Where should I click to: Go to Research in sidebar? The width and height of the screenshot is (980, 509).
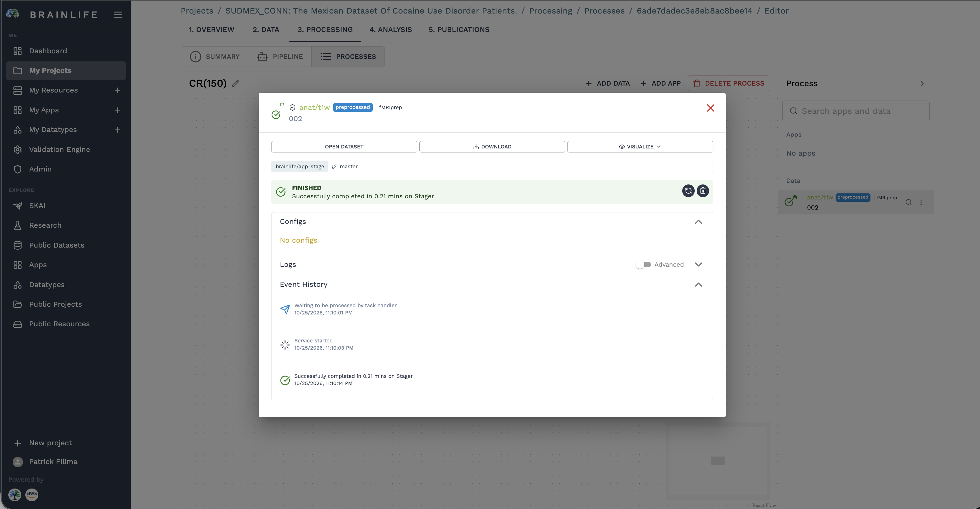tap(66, 225)
